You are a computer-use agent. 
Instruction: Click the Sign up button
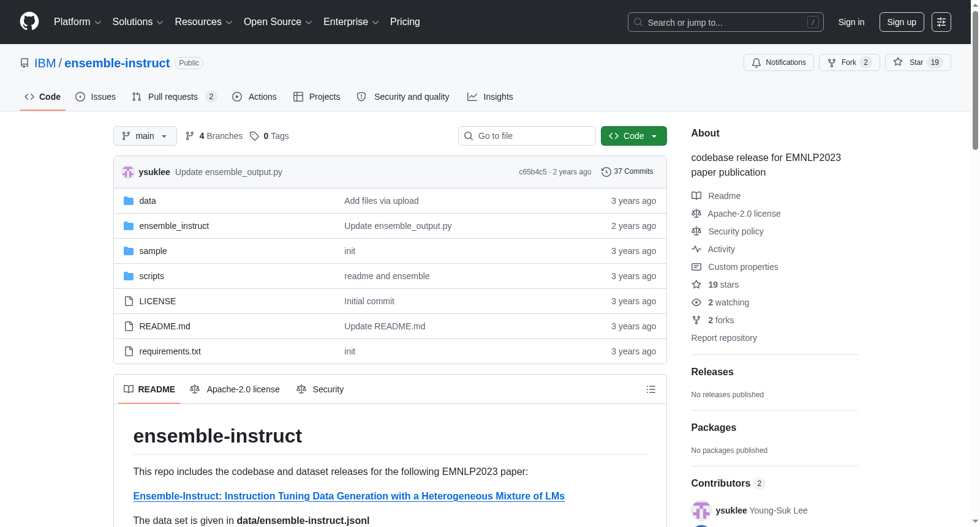[902, 22]
